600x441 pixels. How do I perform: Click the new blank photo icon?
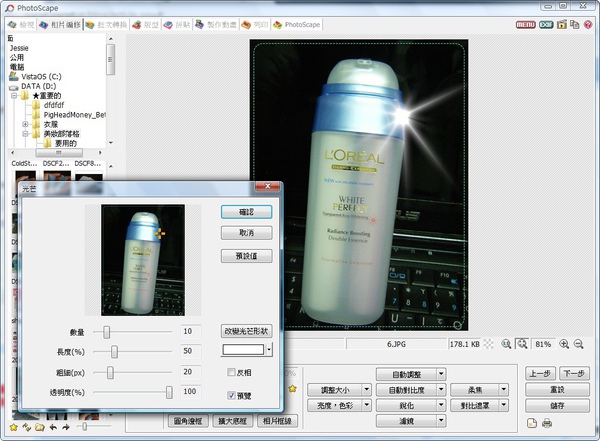tap(532, 423)
